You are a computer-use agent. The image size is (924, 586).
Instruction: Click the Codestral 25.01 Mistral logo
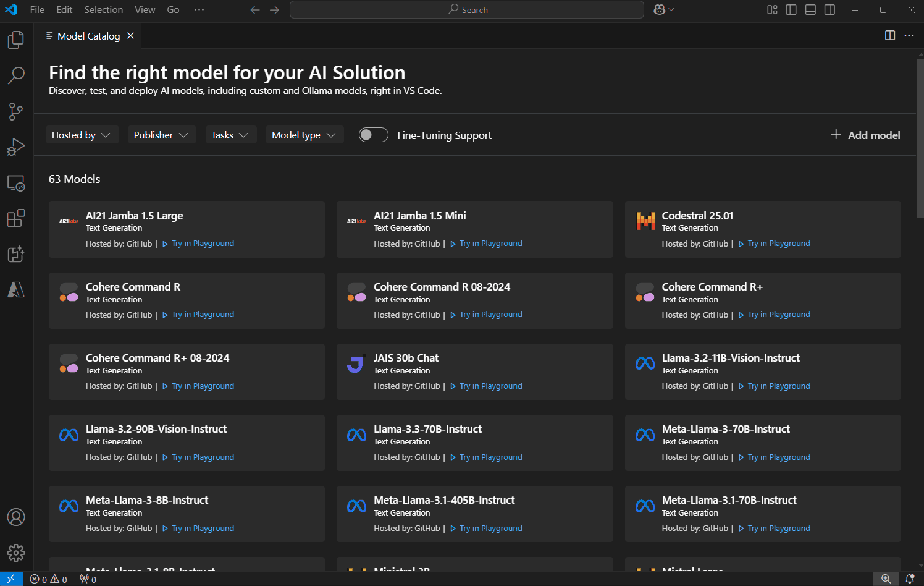(645, 221)
